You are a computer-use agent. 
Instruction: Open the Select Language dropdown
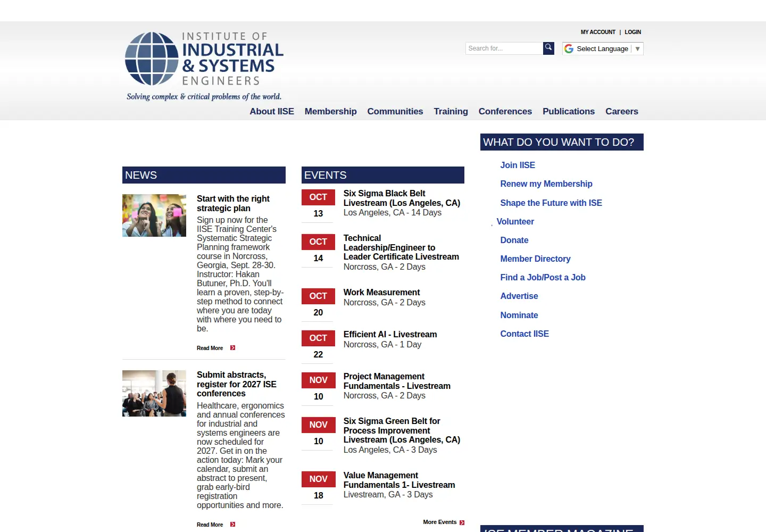[603, 48]
